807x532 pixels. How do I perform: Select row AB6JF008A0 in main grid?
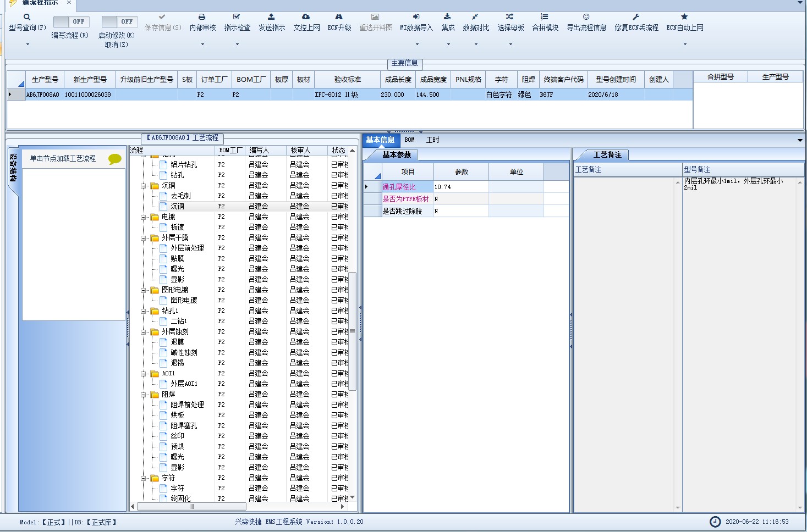[x=349, y=95]
